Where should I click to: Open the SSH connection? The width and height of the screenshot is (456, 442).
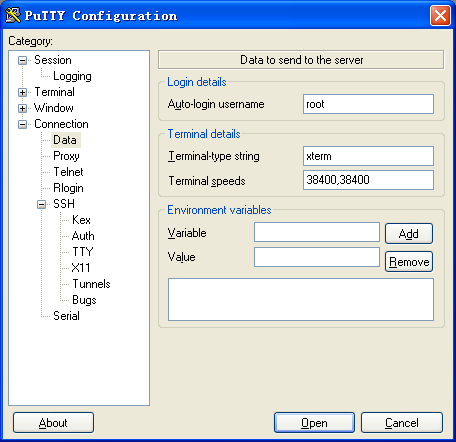[x=314, y=423]
